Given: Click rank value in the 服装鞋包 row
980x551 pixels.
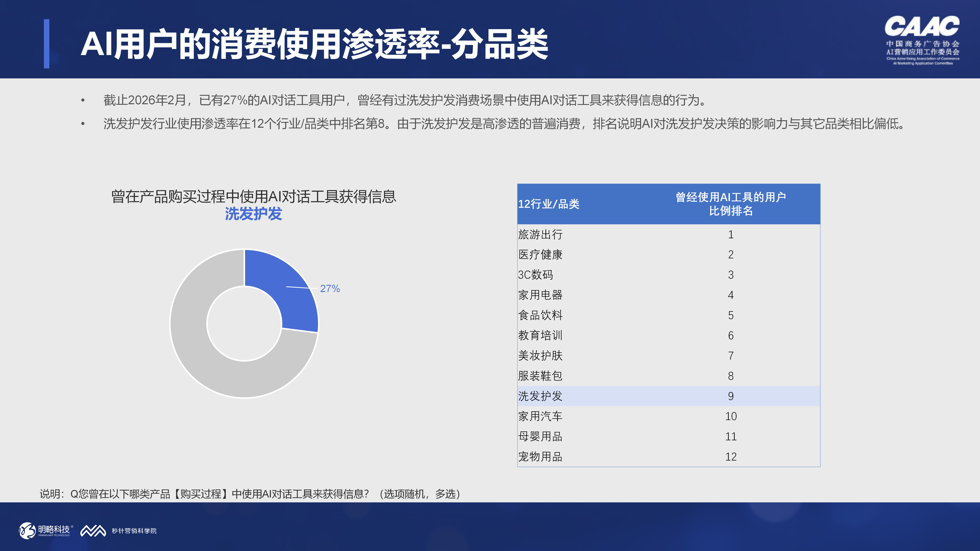Looking at the screenshot, I should point(731,376).
